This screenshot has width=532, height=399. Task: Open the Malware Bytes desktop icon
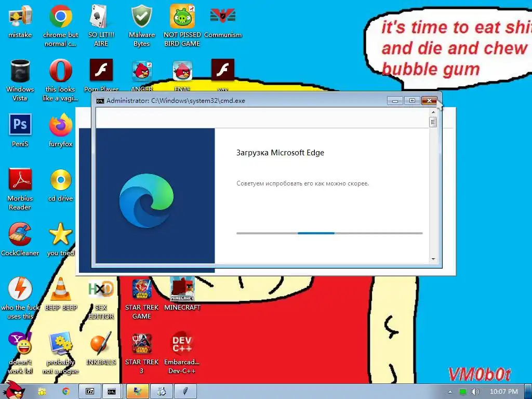coord(142,25)
